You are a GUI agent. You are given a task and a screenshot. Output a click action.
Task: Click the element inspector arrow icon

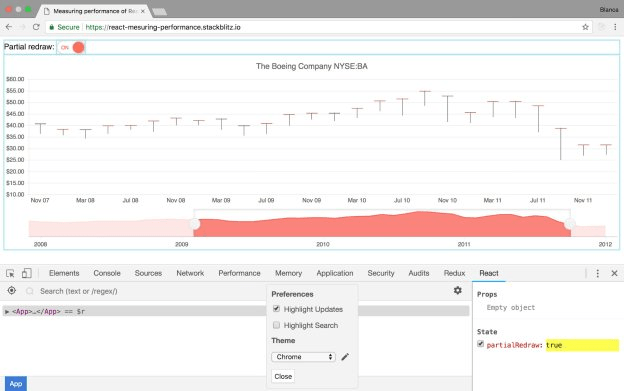pyautogui.click(x=10, y=273)
